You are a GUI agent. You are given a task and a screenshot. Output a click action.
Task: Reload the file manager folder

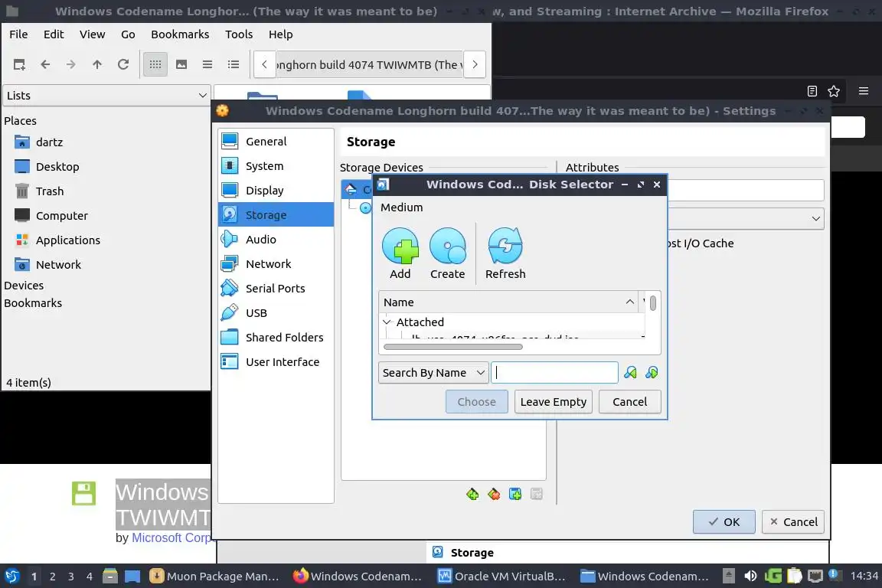pos(123,64)
